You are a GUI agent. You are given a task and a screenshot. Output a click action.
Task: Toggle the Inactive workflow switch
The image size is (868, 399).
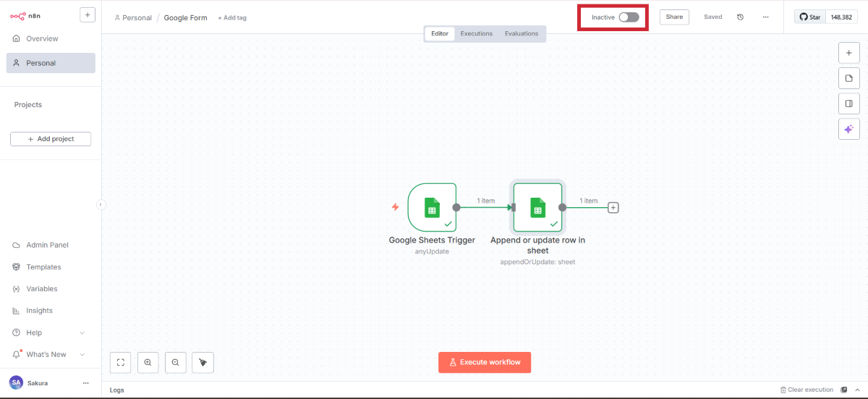[x=629, y=17]
